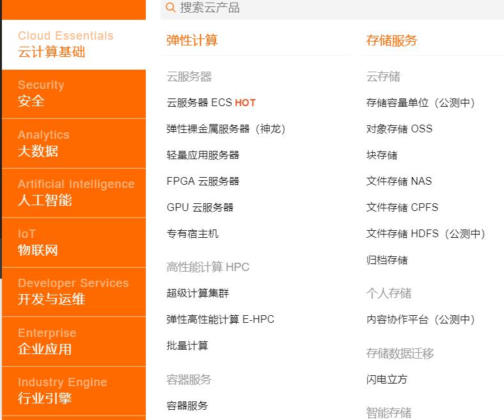Open the IoT 物联网 category

coord(74,243)
